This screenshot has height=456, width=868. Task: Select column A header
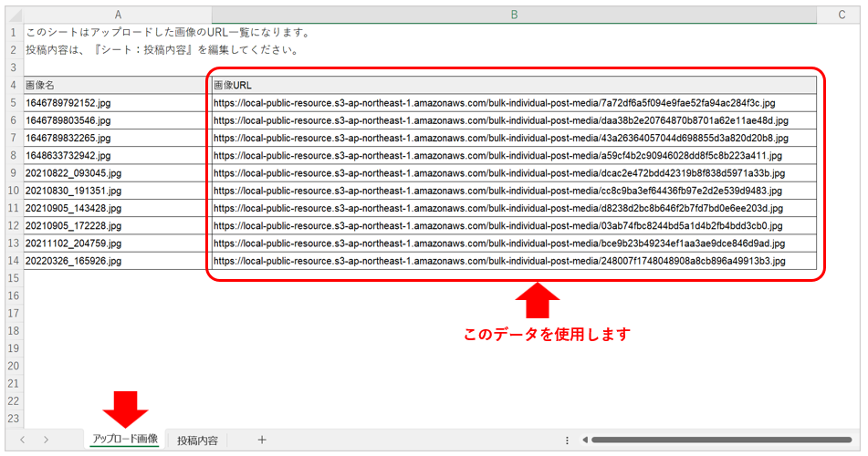pos(118,15)
